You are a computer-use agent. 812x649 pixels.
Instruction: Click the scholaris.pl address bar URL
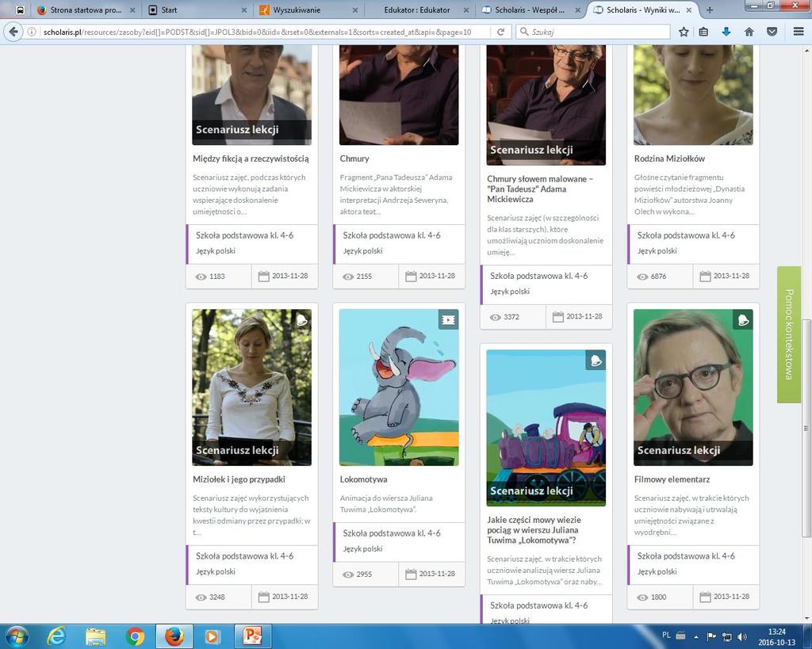258,32
